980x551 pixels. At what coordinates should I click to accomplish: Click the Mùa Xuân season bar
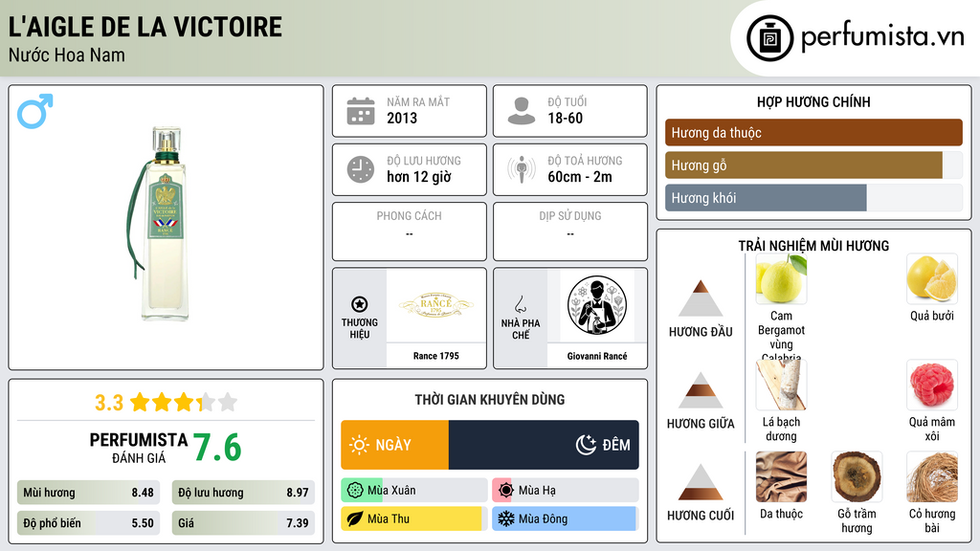pos(414,491)
